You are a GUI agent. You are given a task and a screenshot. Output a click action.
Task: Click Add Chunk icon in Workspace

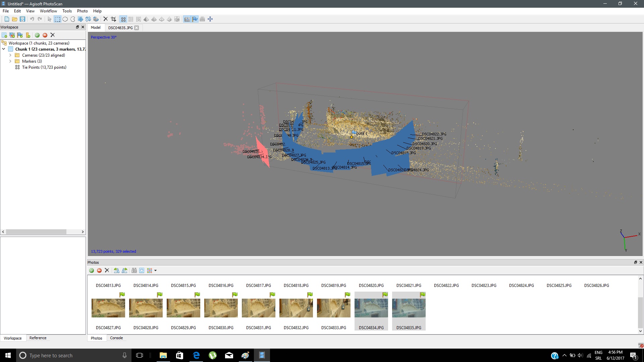[4, 35]
